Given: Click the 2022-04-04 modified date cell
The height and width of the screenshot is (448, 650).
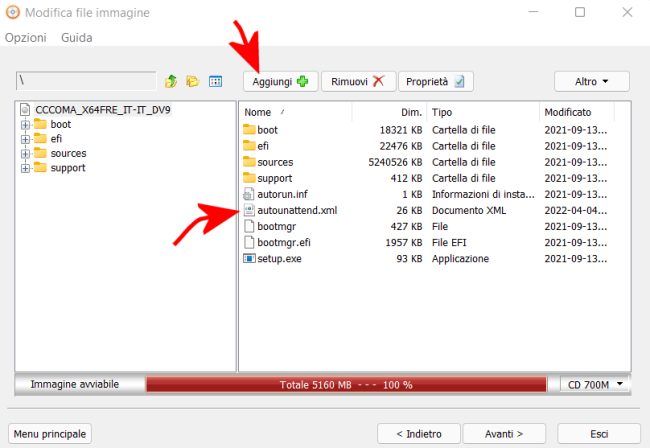Looking at the screenshot, I should tap(576, 211).
